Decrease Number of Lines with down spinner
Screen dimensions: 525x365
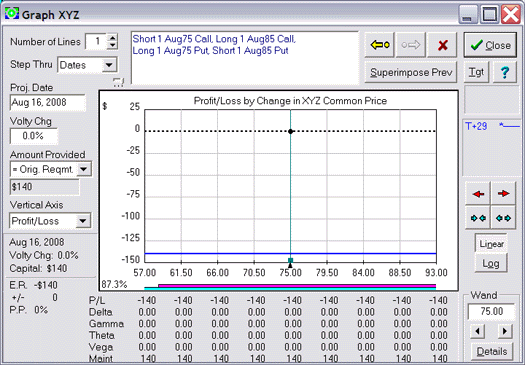coord(113,45)
